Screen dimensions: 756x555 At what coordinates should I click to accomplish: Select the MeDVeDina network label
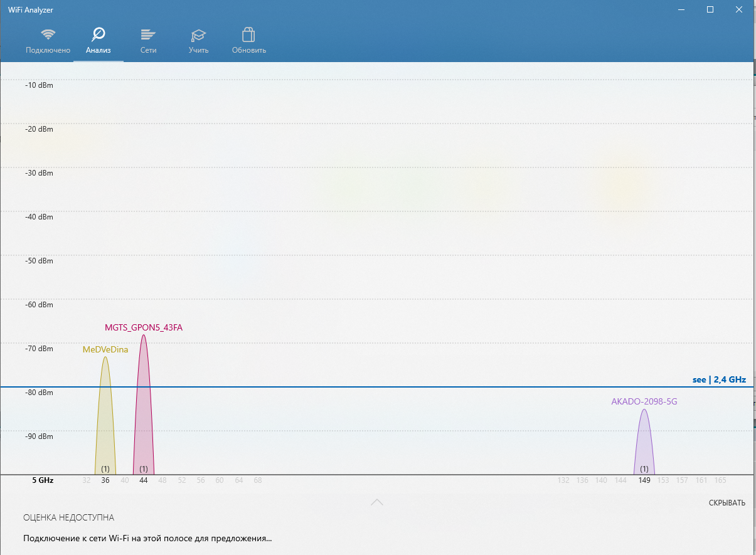[105, 350]
